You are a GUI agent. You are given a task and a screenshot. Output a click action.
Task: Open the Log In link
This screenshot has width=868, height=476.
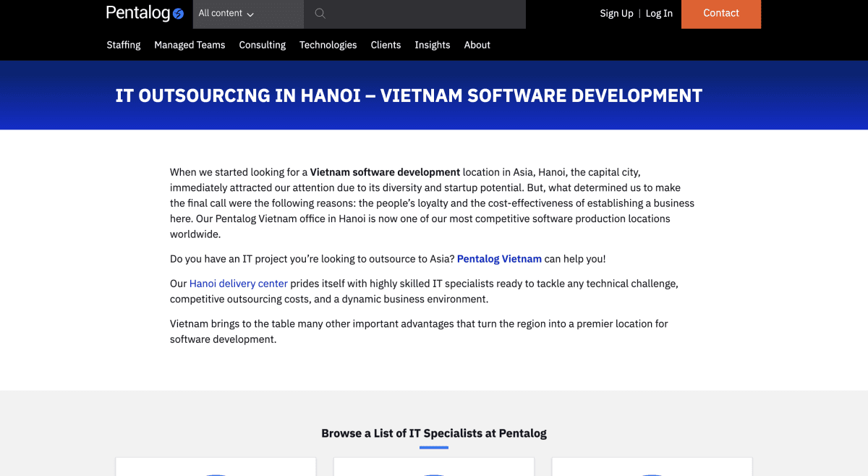click(x=659, y=13)
